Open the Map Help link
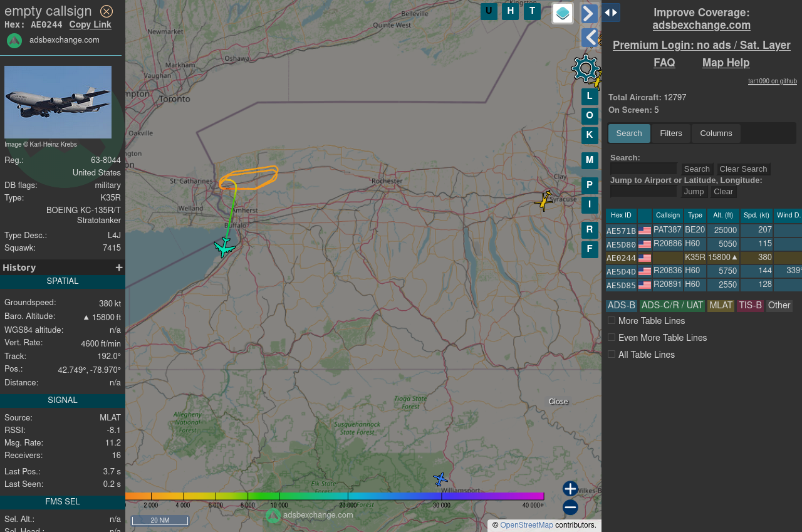Image resolution: width=802 pixels, height=532 pixels. tap(726, 63)
